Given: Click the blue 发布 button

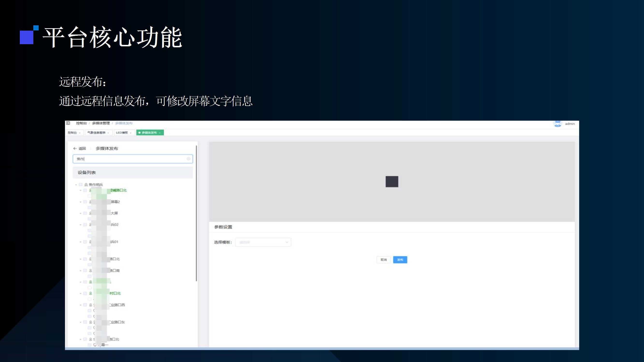Looking at the screenshot, I should (x=400, y=260).
